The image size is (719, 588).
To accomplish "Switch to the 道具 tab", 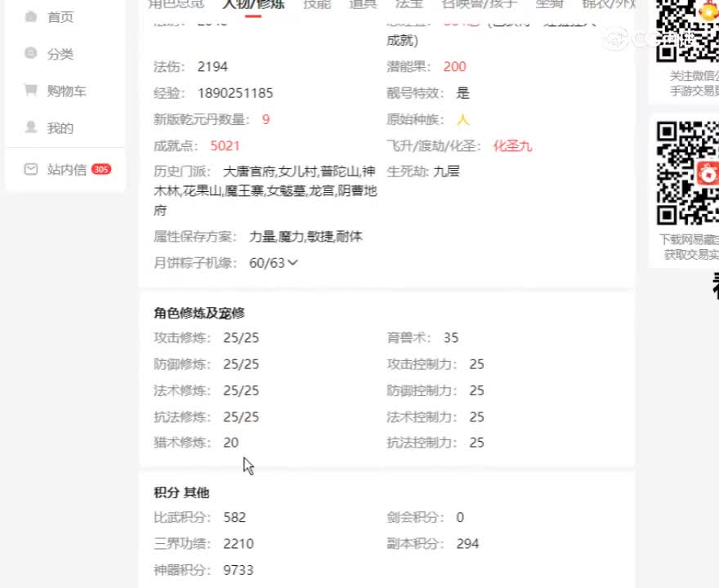I will click(363, 4).
